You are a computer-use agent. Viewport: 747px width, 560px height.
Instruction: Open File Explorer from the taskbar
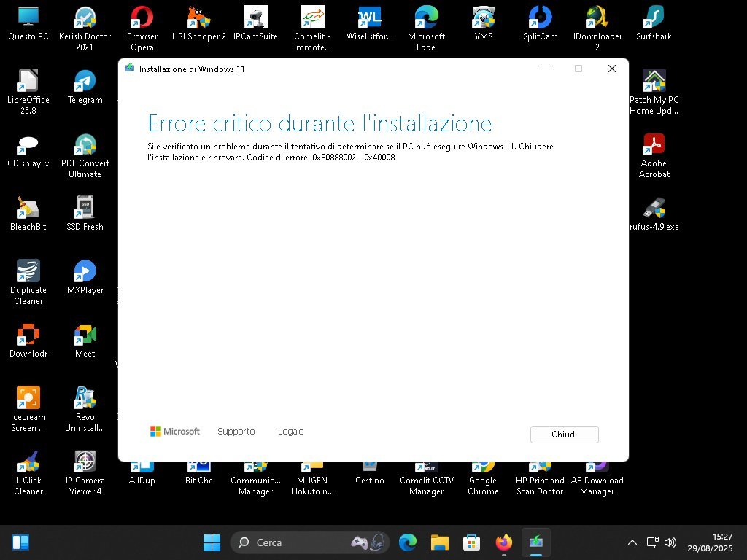(x=439, y=542)
